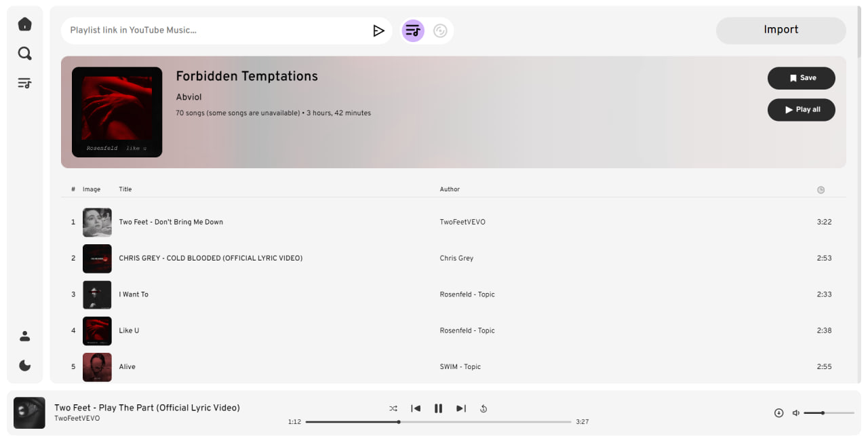Skip to previous track
This screenshot has width=868, height=441.
click(x=416, y=408)
